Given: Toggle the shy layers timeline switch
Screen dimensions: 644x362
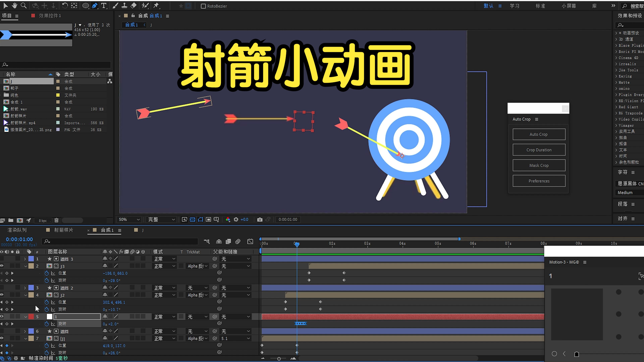Looking at the screenshot, I should point(219,241).
